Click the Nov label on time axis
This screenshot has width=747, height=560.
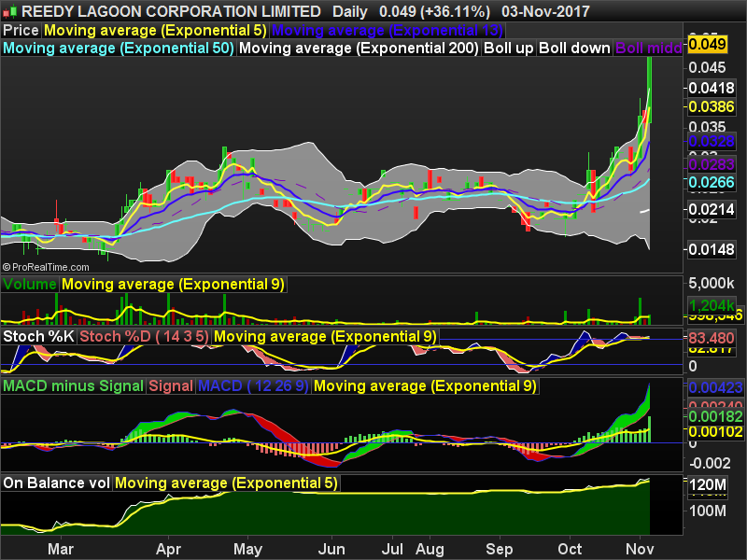pyautogui.click(x=640, y=549)
